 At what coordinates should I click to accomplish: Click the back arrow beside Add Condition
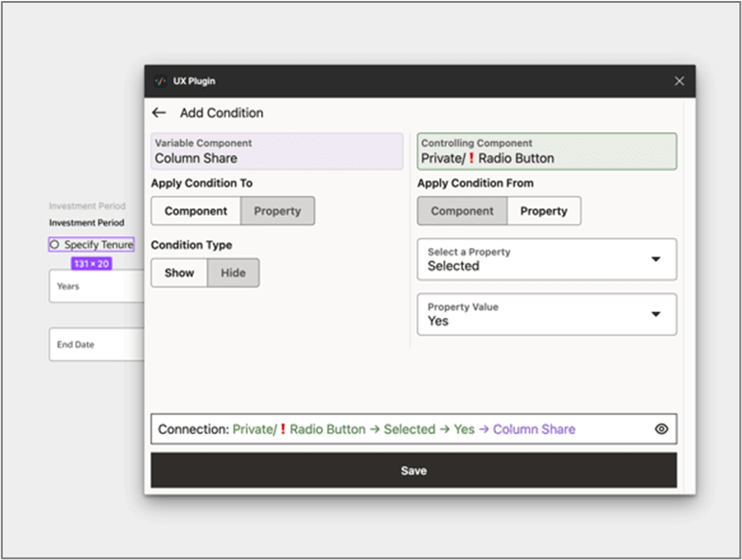159,113
